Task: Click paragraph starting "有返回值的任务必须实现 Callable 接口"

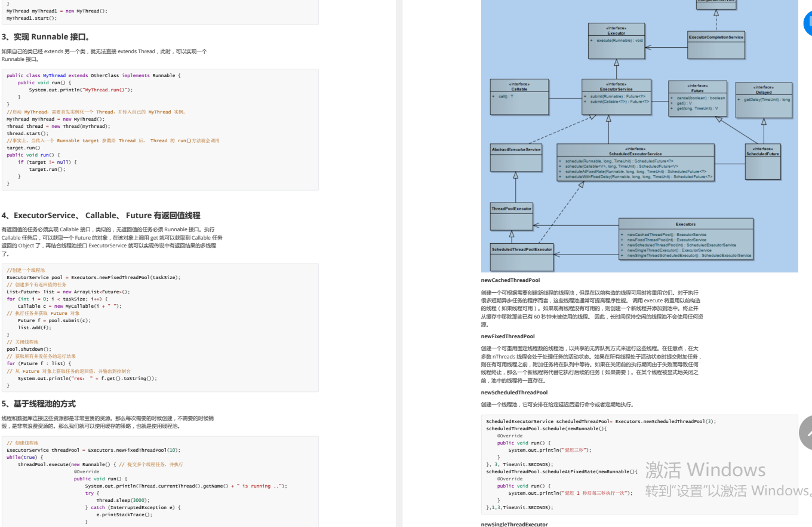Action: pyautogui.click(x=112, y=241)
